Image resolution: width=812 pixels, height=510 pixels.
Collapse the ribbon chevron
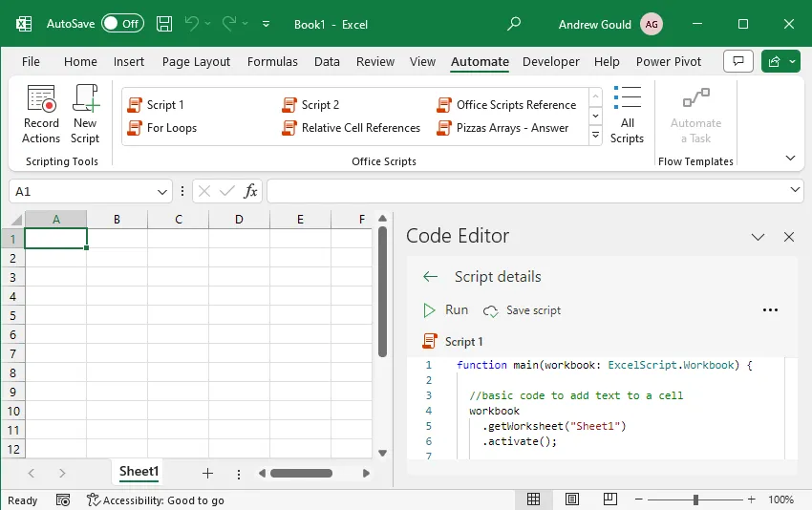pos(790,158)
